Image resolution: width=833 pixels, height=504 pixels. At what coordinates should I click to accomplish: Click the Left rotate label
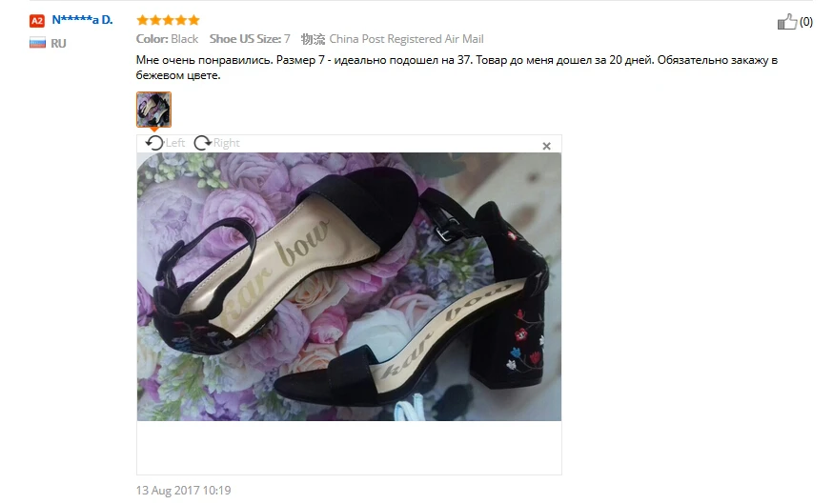174,143
